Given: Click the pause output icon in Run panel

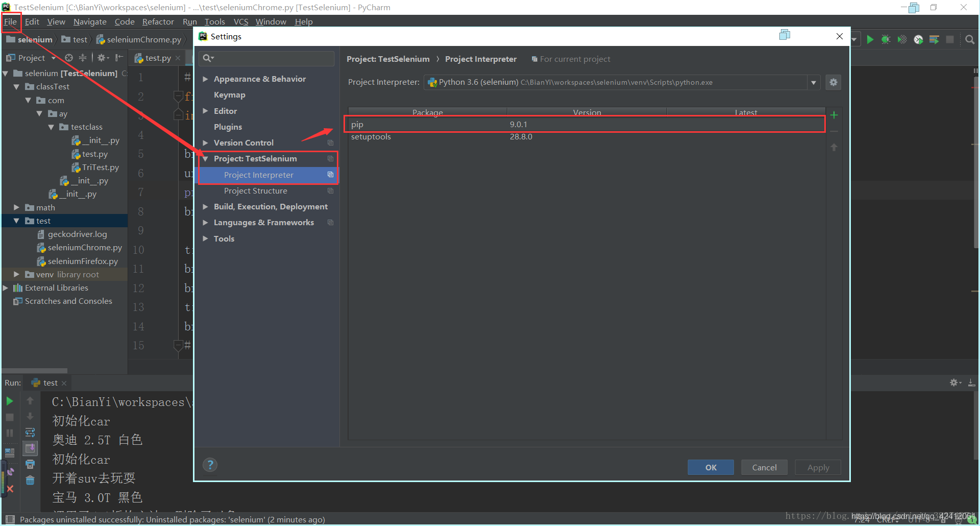Looking at the screenshot, I should [x=10, y=433].
